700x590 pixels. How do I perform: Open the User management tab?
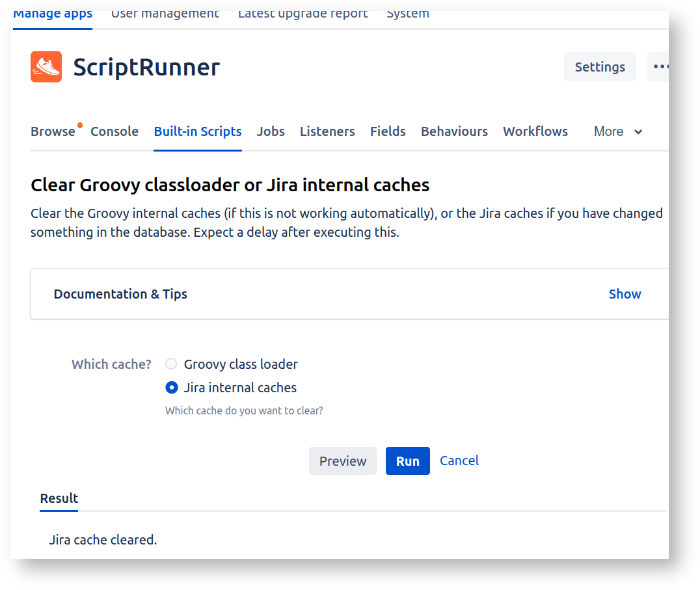(x=165, y=15)
